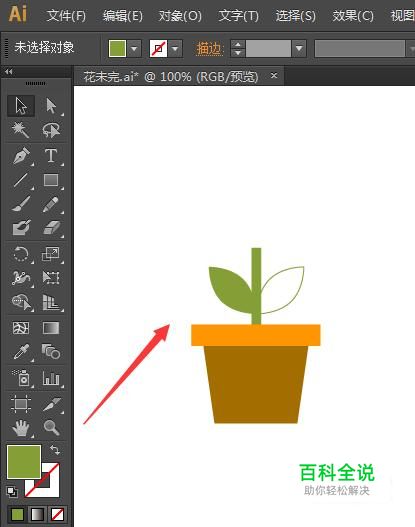Switch to solid color fill mode

tap(17, 514)
